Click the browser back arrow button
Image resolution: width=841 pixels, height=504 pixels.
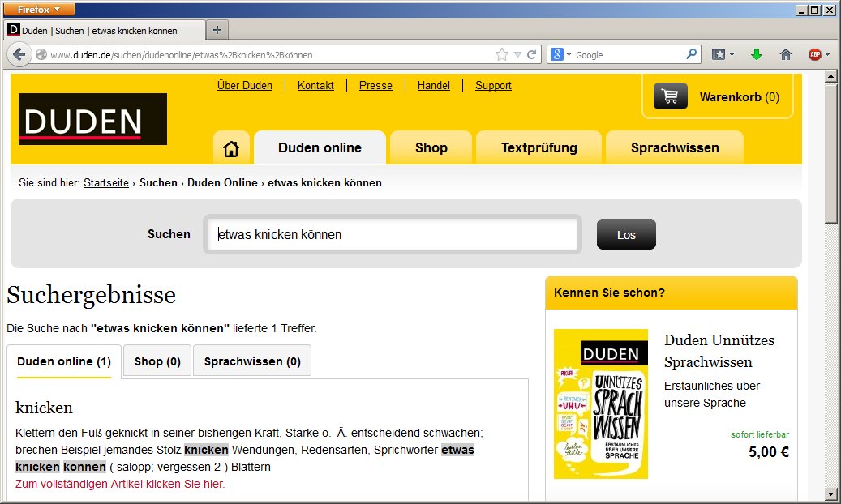point(19,54)
